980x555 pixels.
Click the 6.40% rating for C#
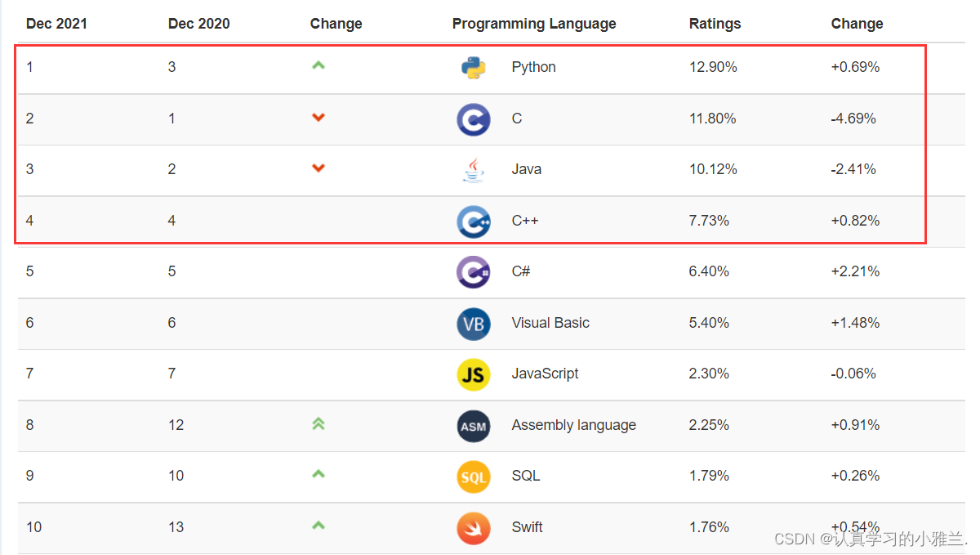click(710, 271)
